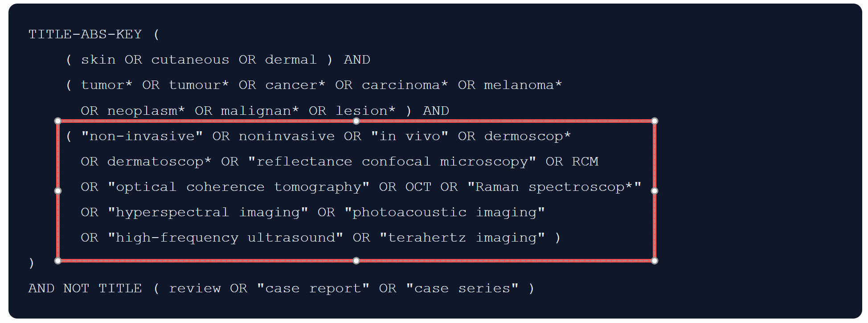Click the "hyperspectral imaging" phrase
This screenshot has height=323, width=868.
(208, 212)
